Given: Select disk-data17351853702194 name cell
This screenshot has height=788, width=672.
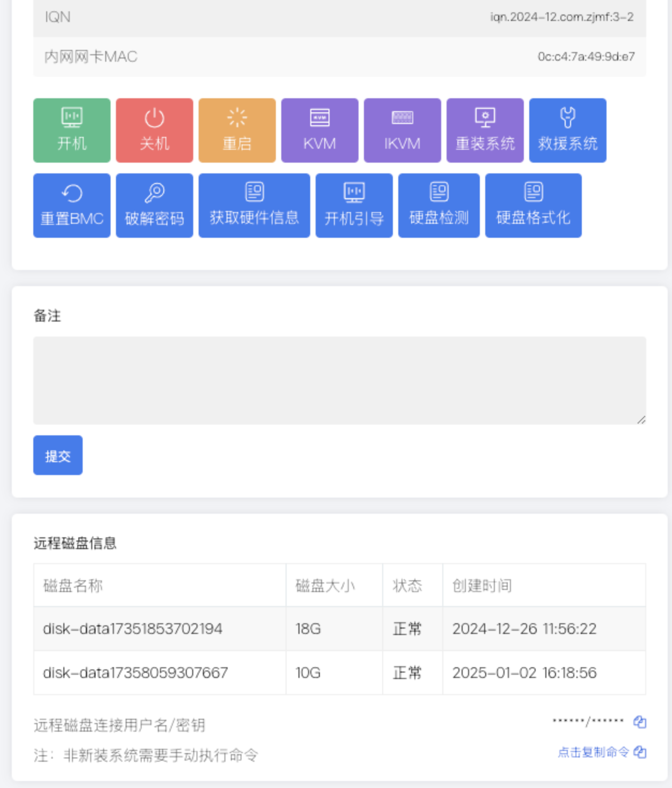Looking at the screenshot, I should 160,629.
